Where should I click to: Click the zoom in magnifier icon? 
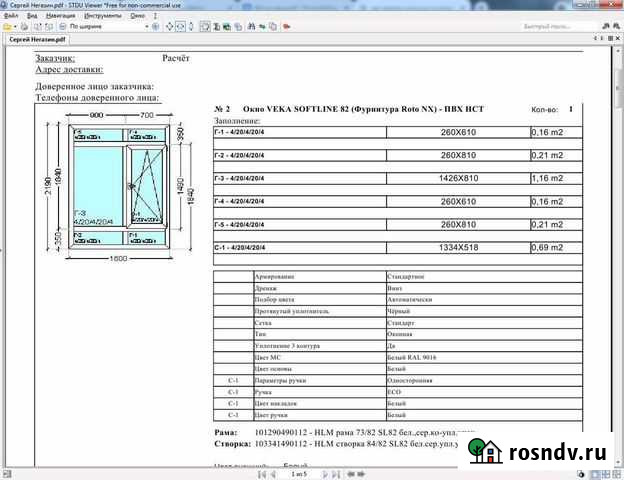point(155,27)
